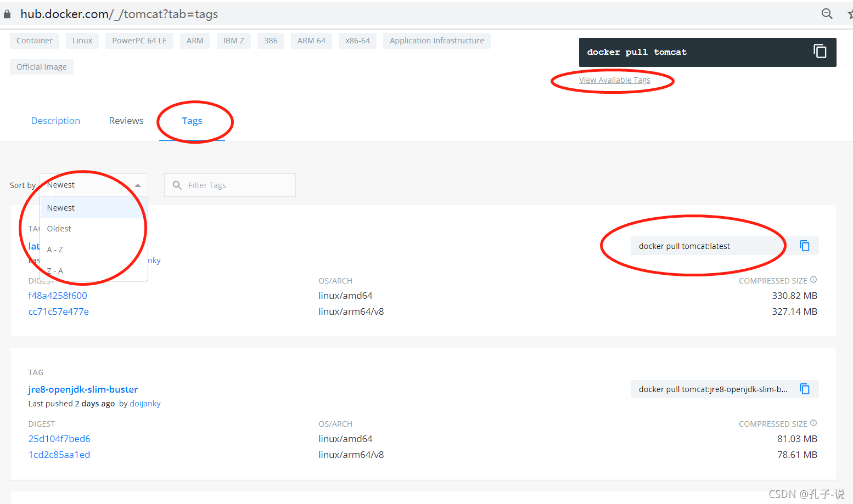Viewport: 853px width, 504px height.
Task: Copy the docker pull tomcat:latest command
Action: 805,246
